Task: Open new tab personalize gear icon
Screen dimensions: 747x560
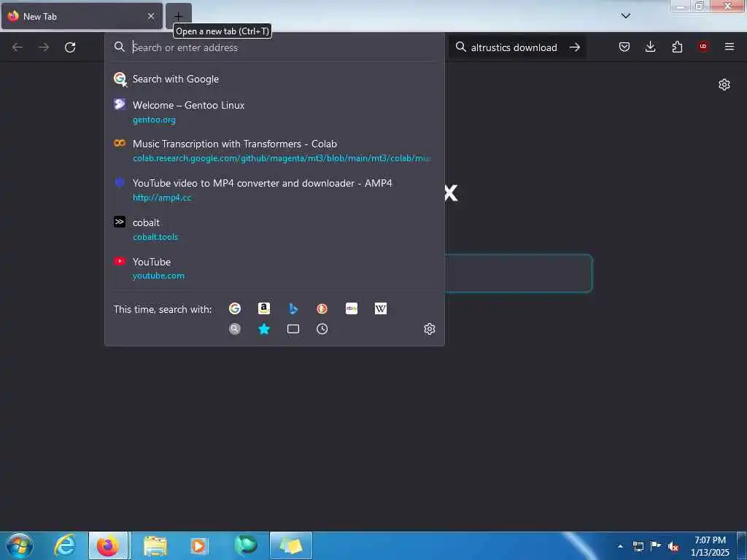Action: coord(724,85)
